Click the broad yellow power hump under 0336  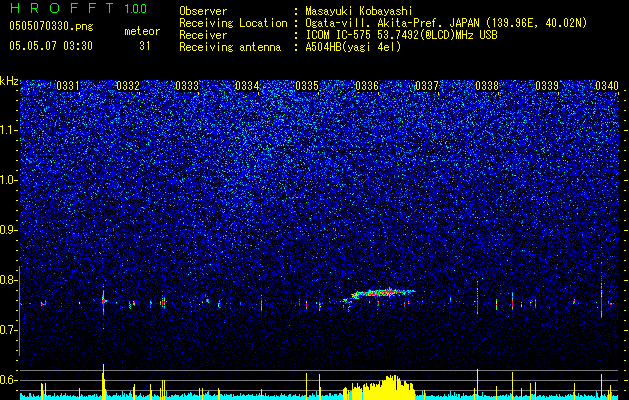(x=381, y=387)
